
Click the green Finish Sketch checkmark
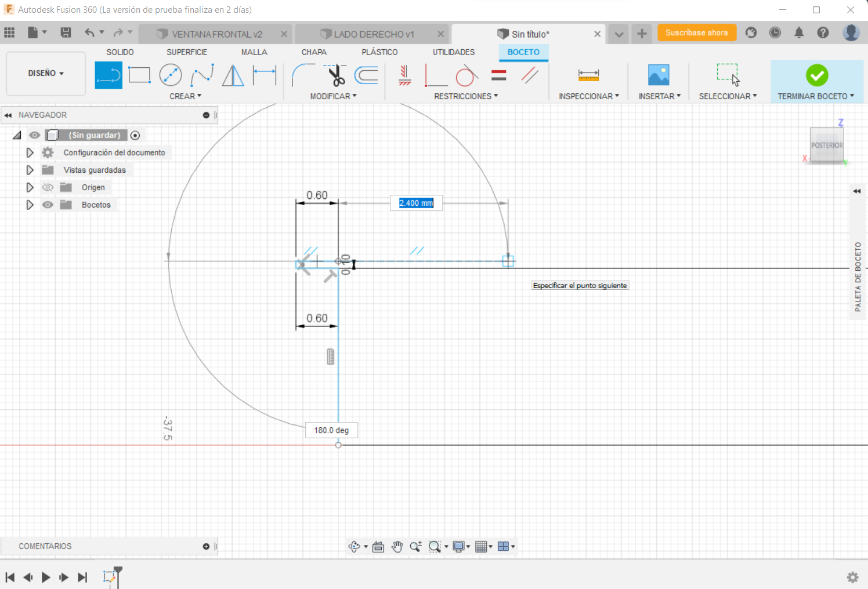817,75
